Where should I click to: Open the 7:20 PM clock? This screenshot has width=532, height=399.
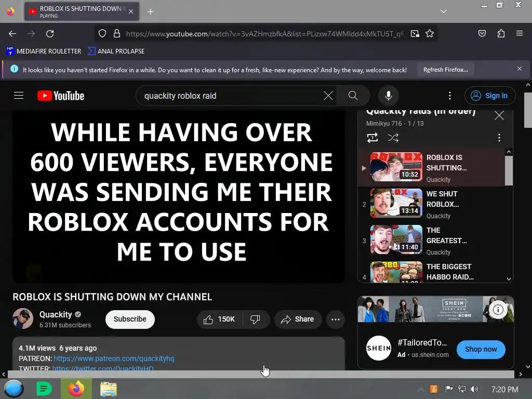point(504,390)
